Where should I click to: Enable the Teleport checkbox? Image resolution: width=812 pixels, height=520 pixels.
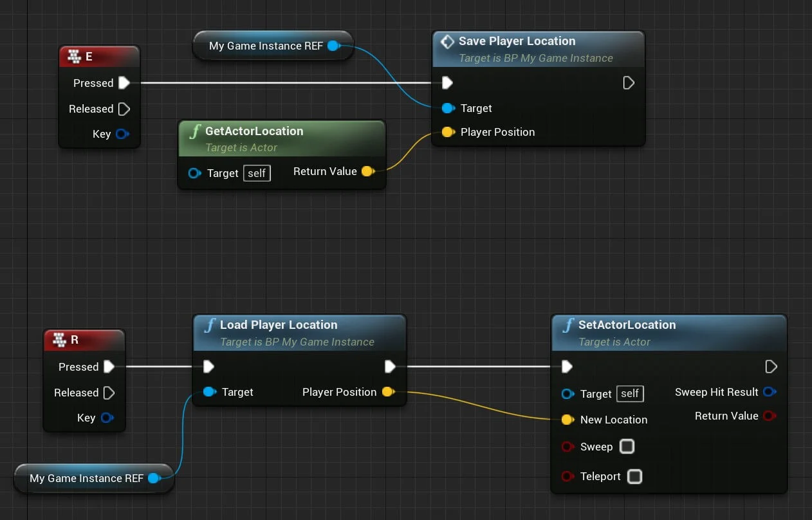(x=634, y=476)
